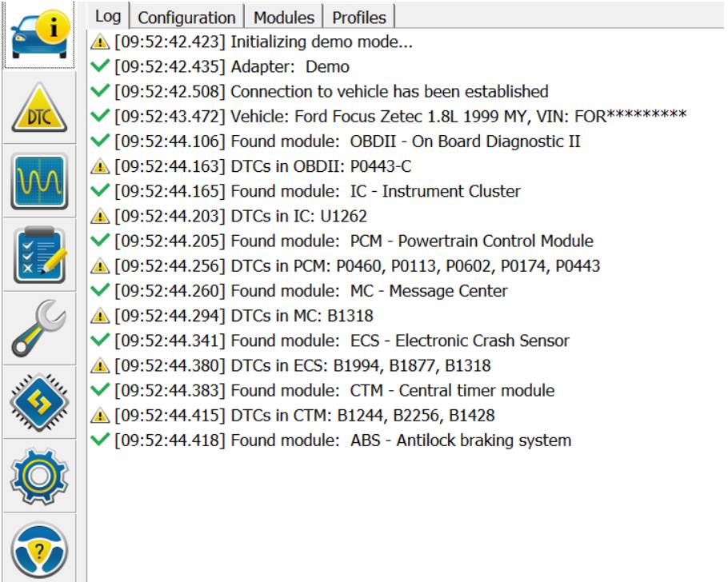Select the DTCs in OBDII P0443-C entry
Image resolution: width=728 pixels, height=582 pixels.
click(x=262, y=166)
